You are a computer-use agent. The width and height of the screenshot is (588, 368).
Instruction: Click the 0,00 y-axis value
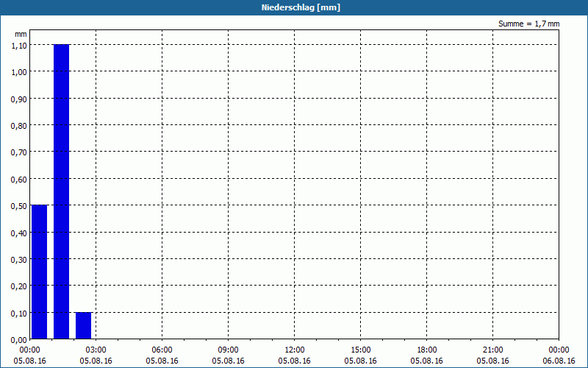pyautogui.click(x=19, y=340)
